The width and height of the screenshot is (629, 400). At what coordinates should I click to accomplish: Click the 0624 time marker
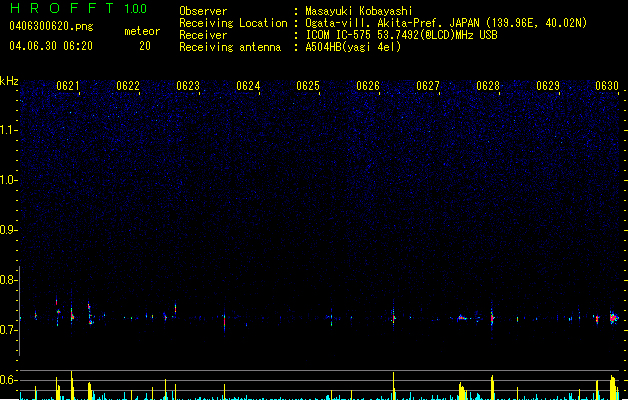[248, 86]
